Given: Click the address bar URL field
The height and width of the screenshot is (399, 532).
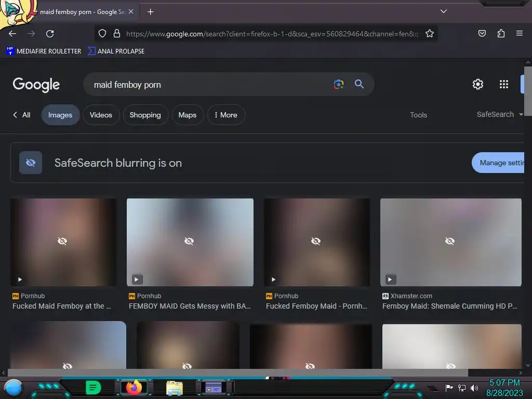Looking at the screenshot, I should click(x=272, y=34).
